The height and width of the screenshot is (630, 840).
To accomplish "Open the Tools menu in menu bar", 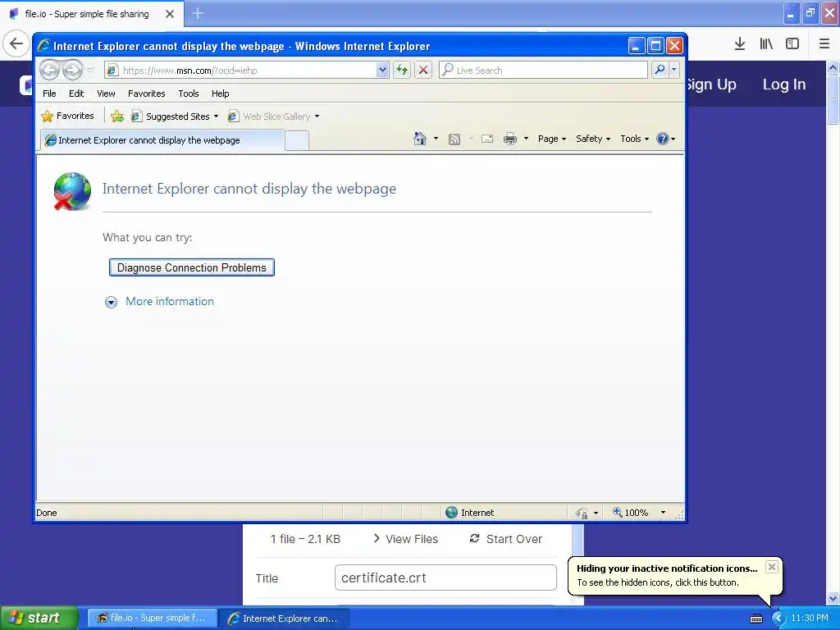I will (x=189, y=94).
